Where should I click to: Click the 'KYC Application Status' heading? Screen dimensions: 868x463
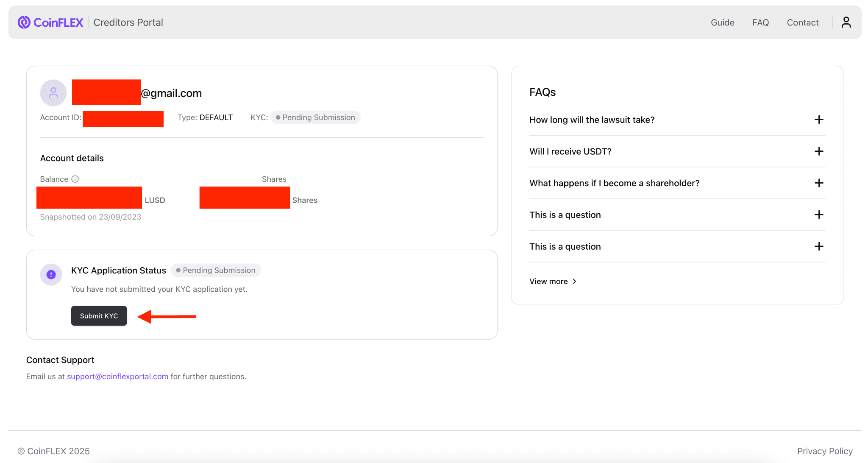[119, 271]
